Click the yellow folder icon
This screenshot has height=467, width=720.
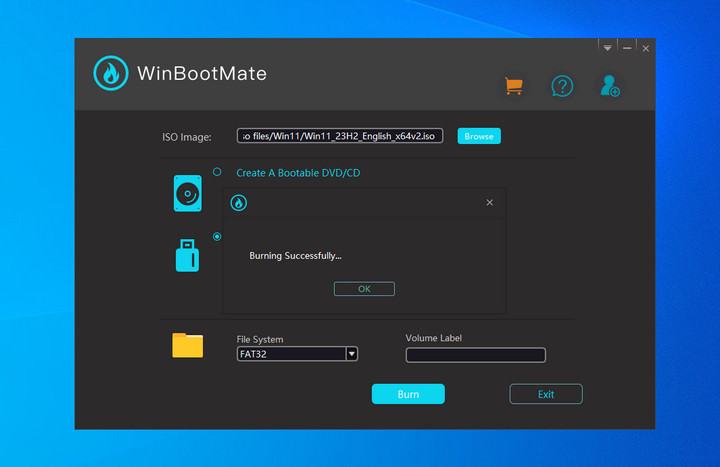point(187,346)
